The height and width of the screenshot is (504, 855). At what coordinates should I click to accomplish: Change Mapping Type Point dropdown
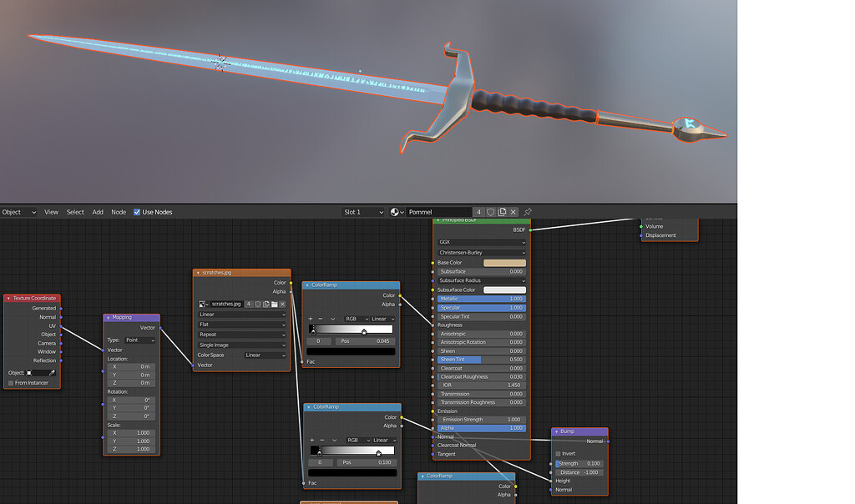(140, 340)
